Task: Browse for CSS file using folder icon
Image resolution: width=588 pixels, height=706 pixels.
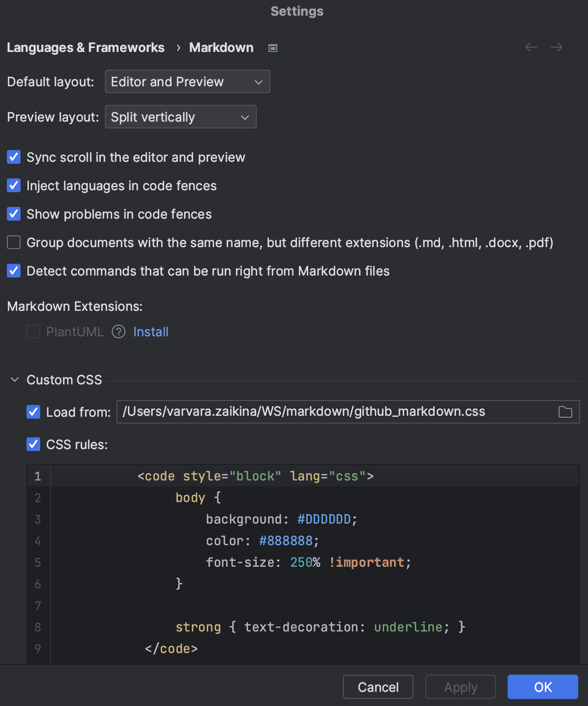Action: pyautogui.click(x=564, y=412)
